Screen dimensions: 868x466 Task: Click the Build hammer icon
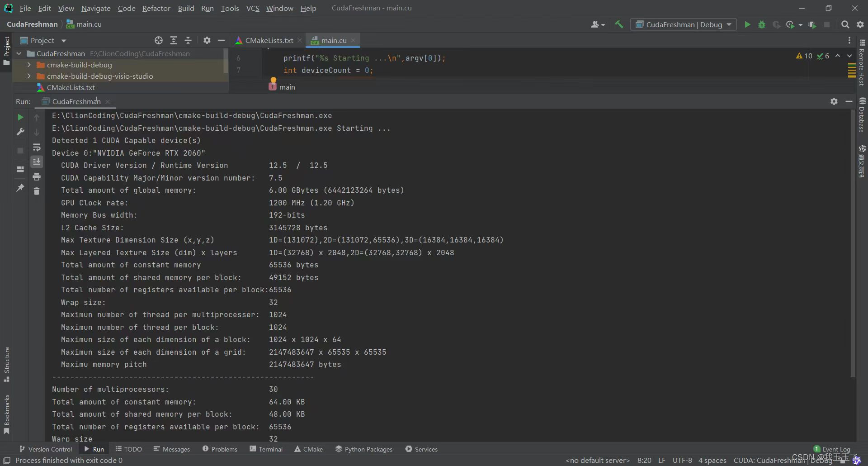click(x=619, y=24)
